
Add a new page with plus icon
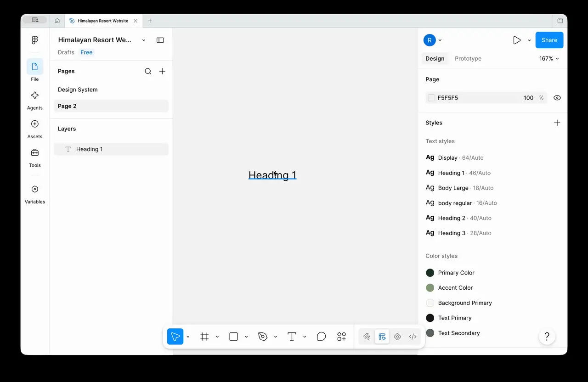162,71
